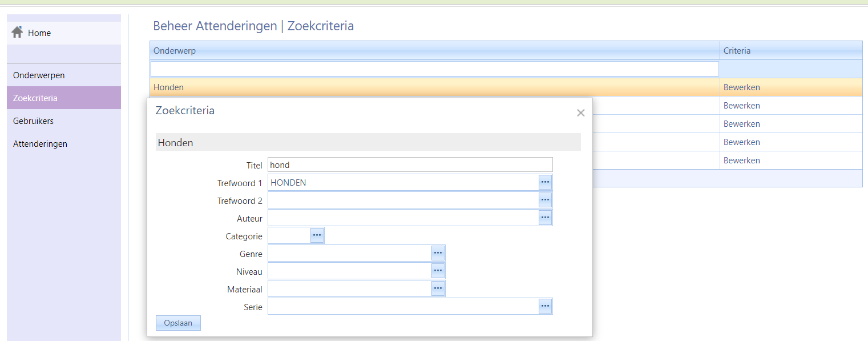Open the Serie lookup ellipsis button
Viewport: 868px width, 341px height.
[x=545, y=306]
